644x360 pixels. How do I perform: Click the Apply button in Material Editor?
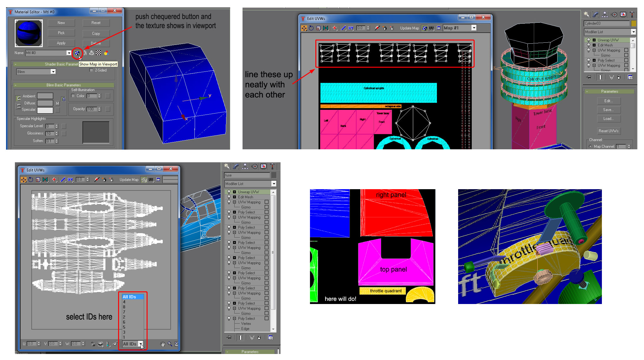61,43
